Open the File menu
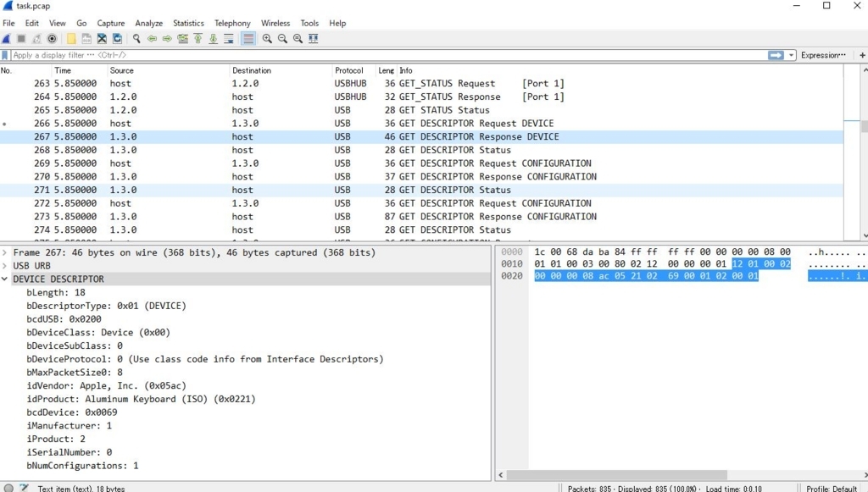The height and width of the screenshot is (492, 868). pyautogui.click(x=8, y=23)
